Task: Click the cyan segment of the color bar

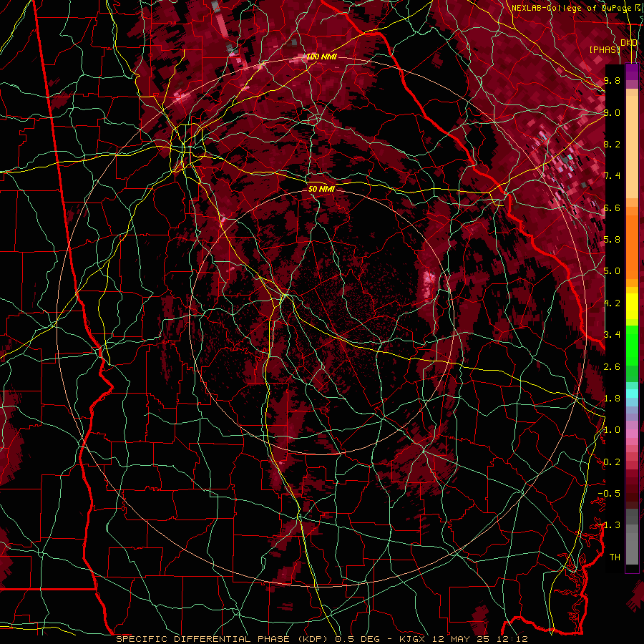Action: 632,394
